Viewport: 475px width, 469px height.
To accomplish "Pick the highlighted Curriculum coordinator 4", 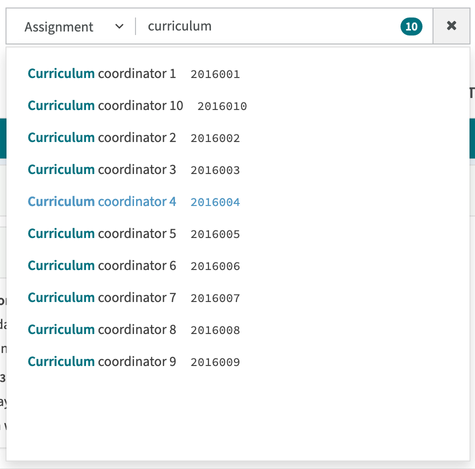I will (x=102, y=202).
